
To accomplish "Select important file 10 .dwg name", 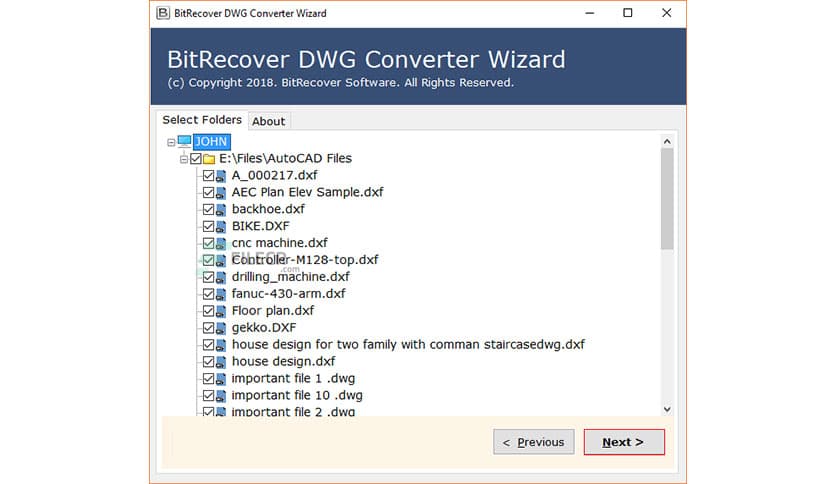I will [297, 396].
